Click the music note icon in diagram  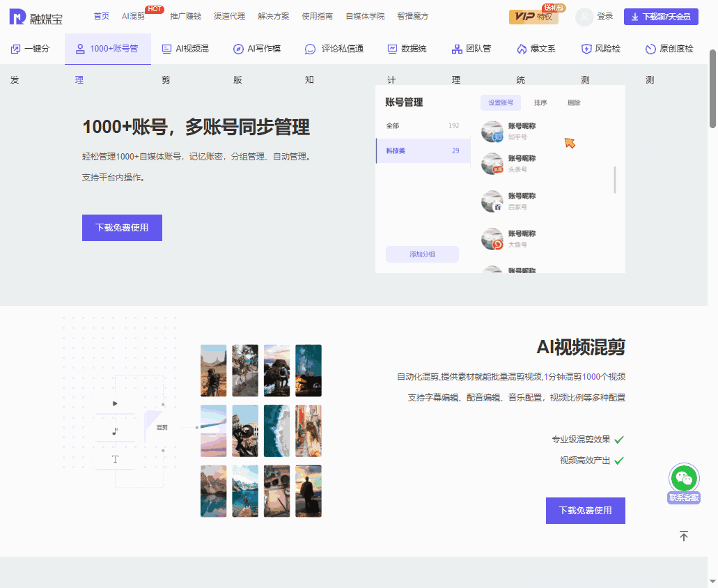[x=115, y=431]
